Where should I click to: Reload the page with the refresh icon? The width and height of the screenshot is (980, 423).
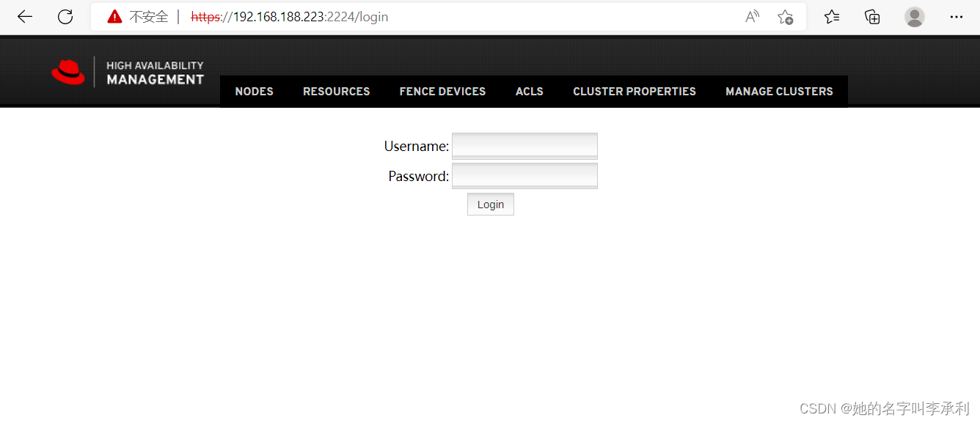[65, 17]
